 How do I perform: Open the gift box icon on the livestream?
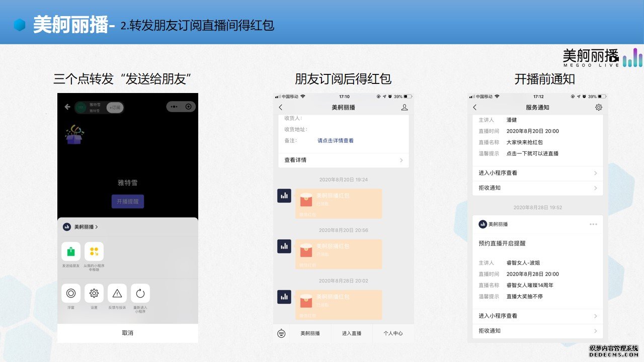pyautogui.click(x=74, y=134)
